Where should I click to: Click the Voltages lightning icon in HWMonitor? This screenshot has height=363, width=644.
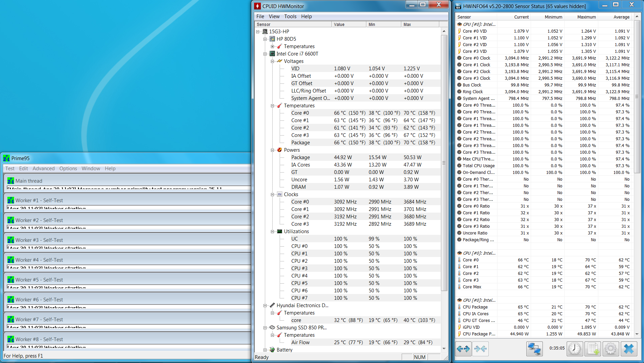pos(280,61)
